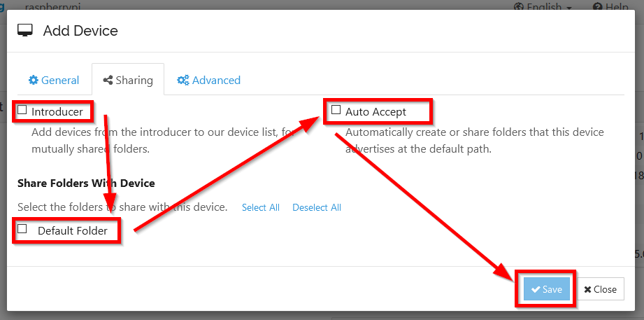Click the Deselect All link
The image size is (644, 320).
pos(317,207)
